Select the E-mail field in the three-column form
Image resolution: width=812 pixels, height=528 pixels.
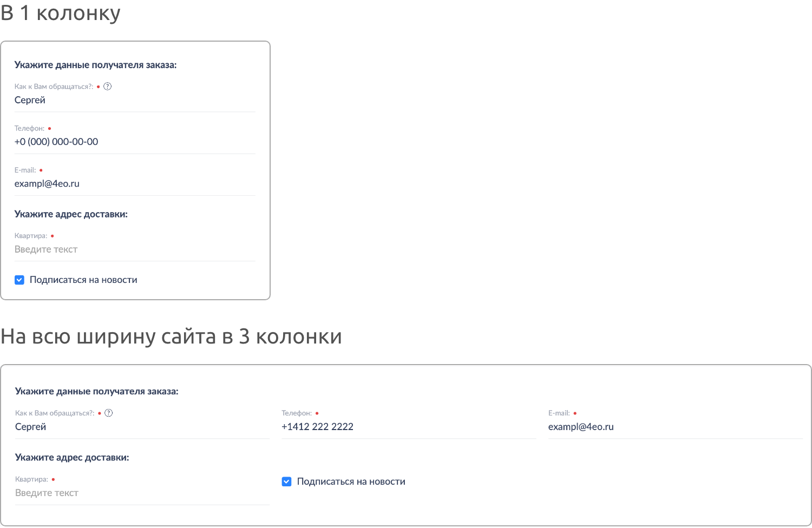pos(675,427)
